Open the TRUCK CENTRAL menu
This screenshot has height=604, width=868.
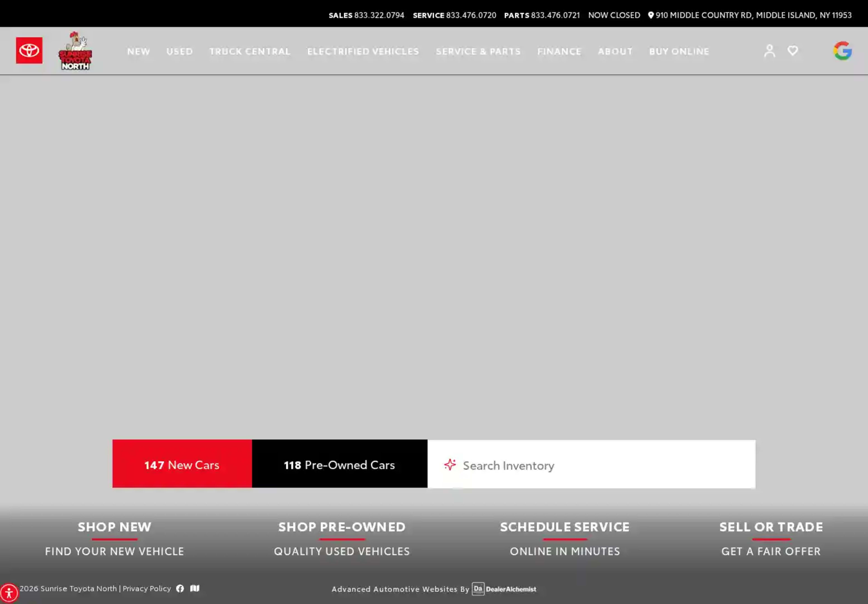[x=250, y=51]
